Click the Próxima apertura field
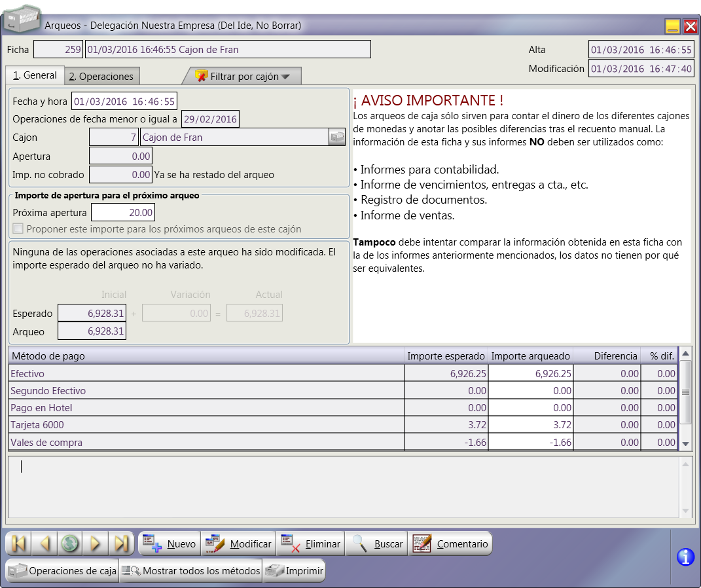 point(123,212)
